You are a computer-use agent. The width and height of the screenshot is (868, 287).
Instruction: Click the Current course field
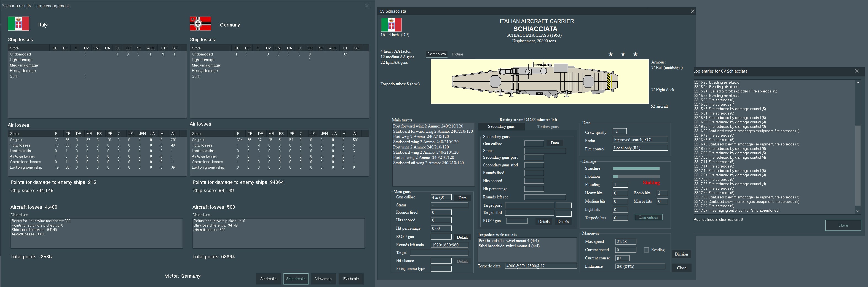(x=622, y=258)
